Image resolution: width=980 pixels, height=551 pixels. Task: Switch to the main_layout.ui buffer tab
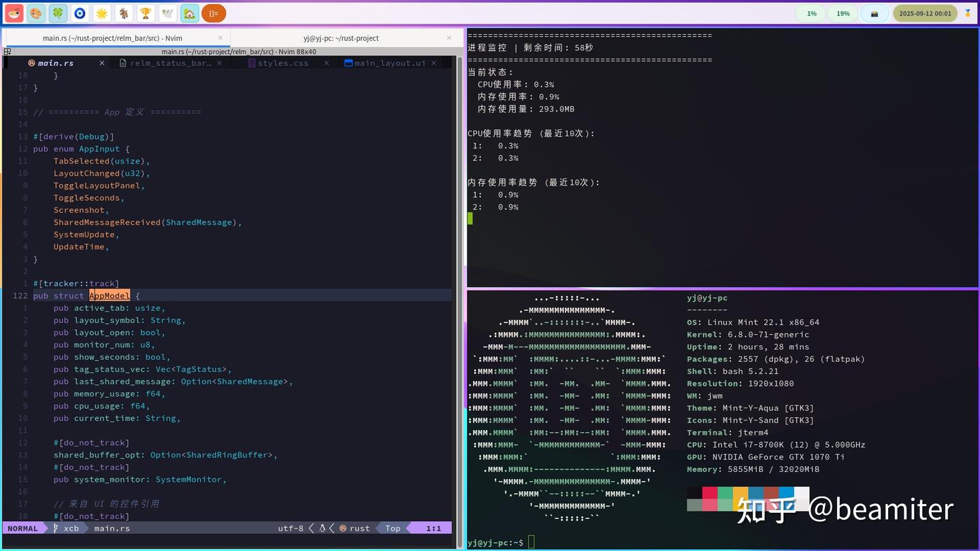pyautogui.click(x=388, y=63)
